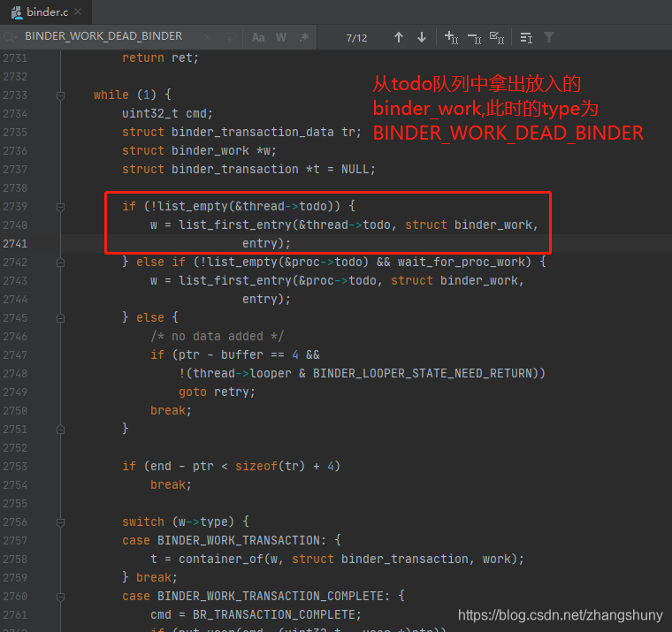Click binder_transaction_data tr declaration
Image resolution: width=672 pixels, height=632 pixels.
[241, 132]
